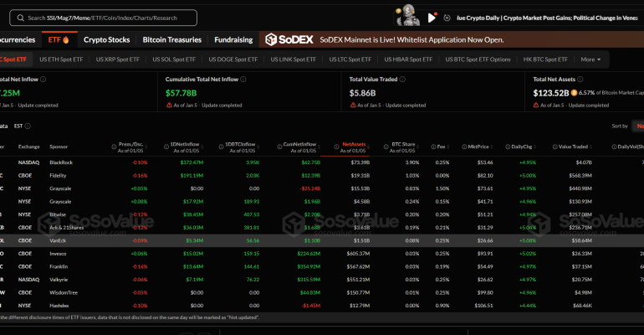
Task: Click info icon for BTC Share column
Action: pos(386,147)
